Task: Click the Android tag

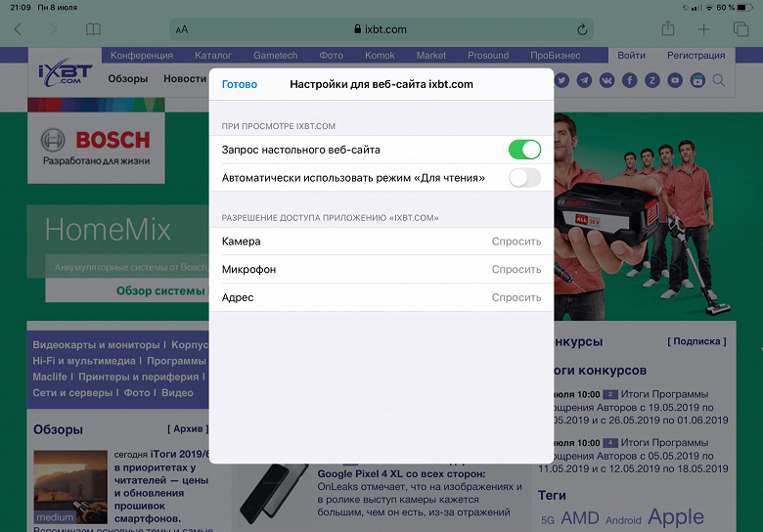Action: point(623,520)
